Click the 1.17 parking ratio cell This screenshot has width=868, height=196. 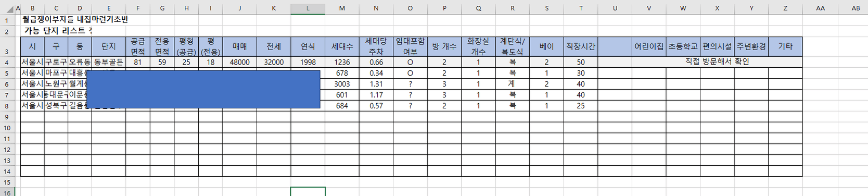(x=376, y=95)
